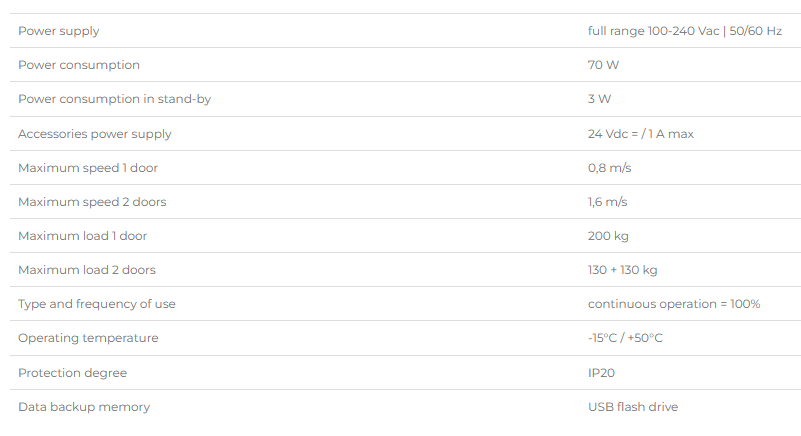Click the "130 + 130 kg" load value

622,270
